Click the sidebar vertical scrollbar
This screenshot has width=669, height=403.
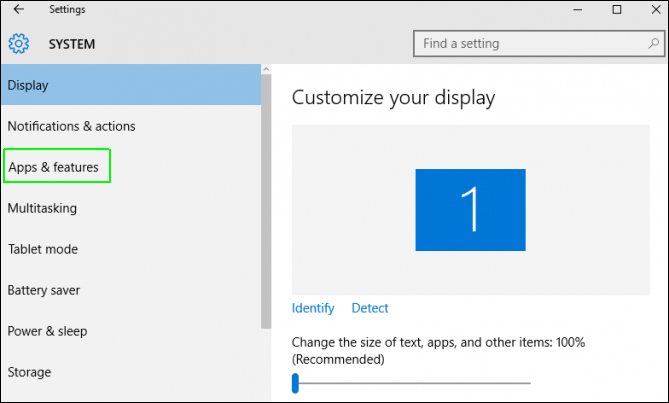pos(266,200)
